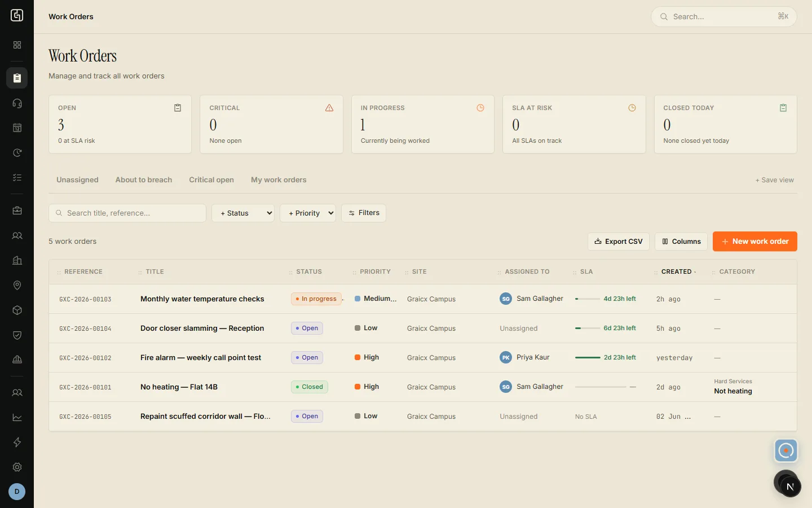Open the headset helpdesk icon in the sidebar
812x508 pixels.
click(x=17, y=103)
